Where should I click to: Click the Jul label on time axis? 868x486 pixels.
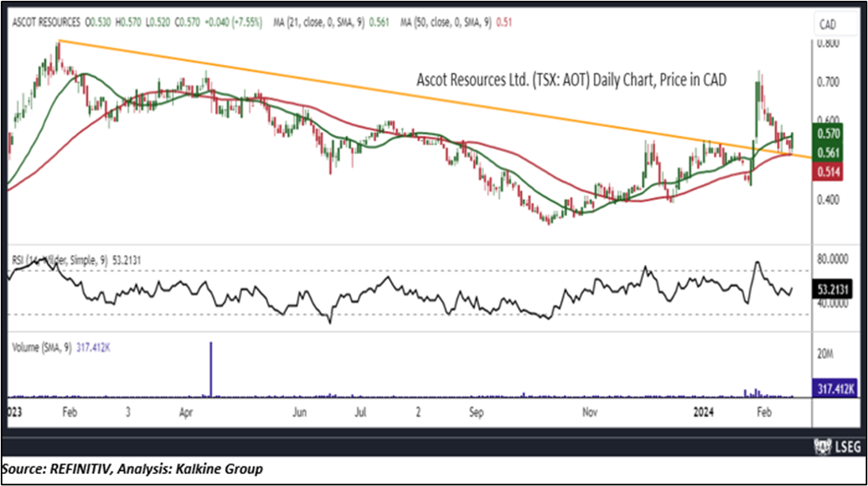360,412
